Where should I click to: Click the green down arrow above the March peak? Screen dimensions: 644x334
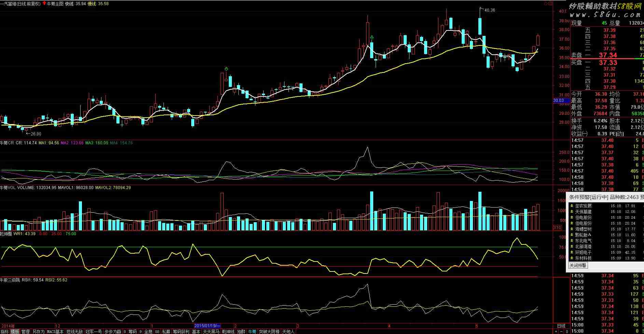[372, 37]
